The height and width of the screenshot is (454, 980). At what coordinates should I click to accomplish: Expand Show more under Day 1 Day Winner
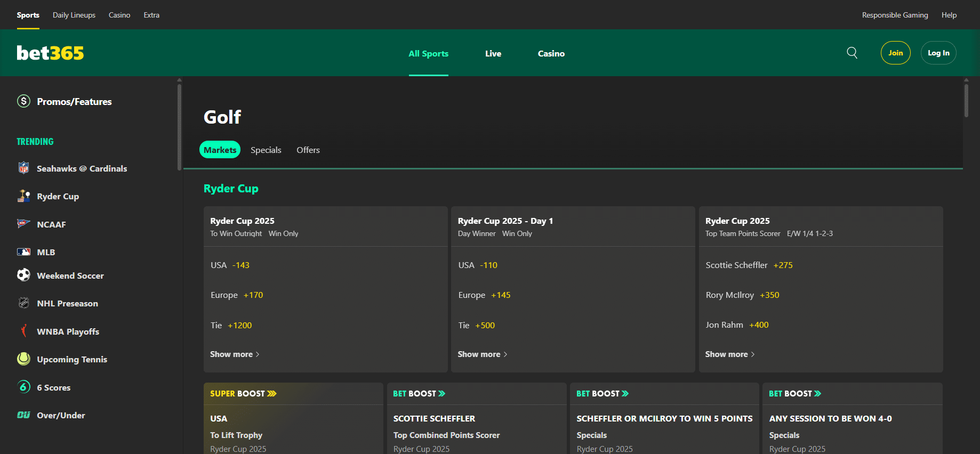(x=482, y=354)
